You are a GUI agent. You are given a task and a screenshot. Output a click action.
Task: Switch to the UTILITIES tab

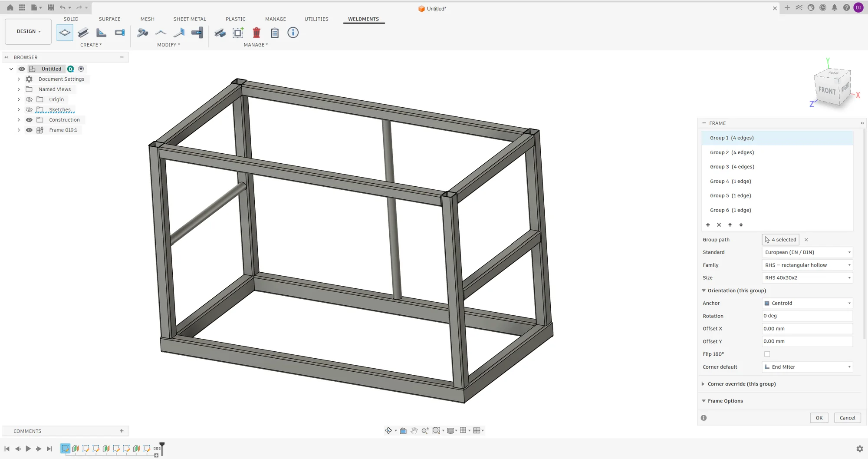[x=316, y=19]
